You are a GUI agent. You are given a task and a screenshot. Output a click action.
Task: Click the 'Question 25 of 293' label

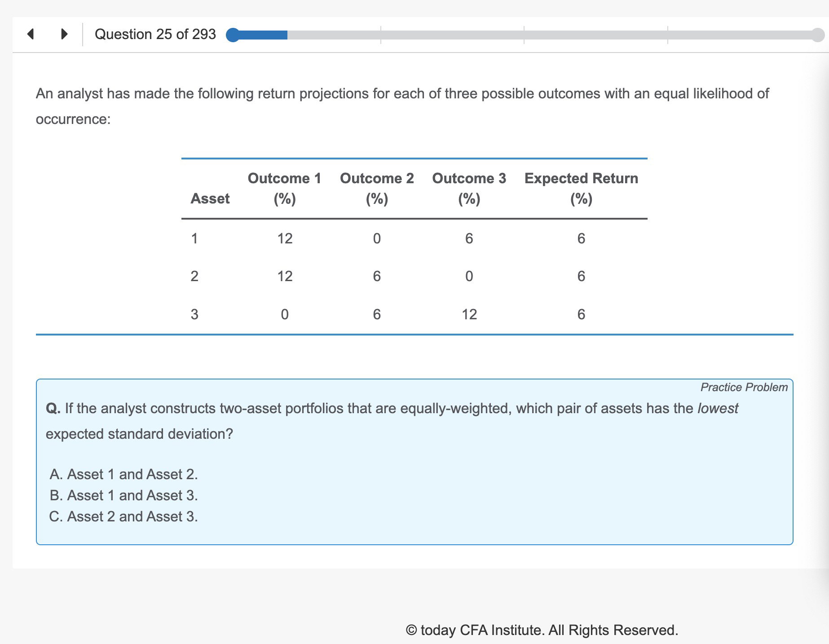coord(155,34)
